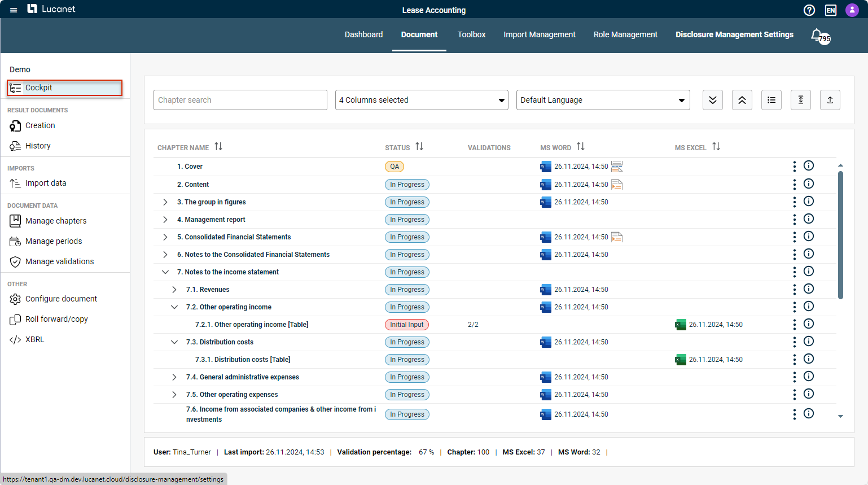This screenshot has height=485, width=868.
Task: Expand 7.1. Revenues chapter
Action: [174, 290]
